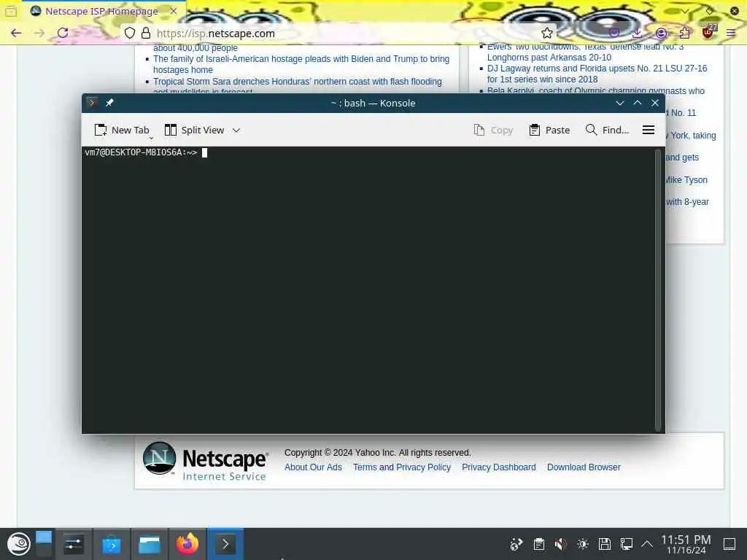Click Split View in Konsole toolbar
The width and height of the screenshot is (747, 560).
[x=194, y=130]
